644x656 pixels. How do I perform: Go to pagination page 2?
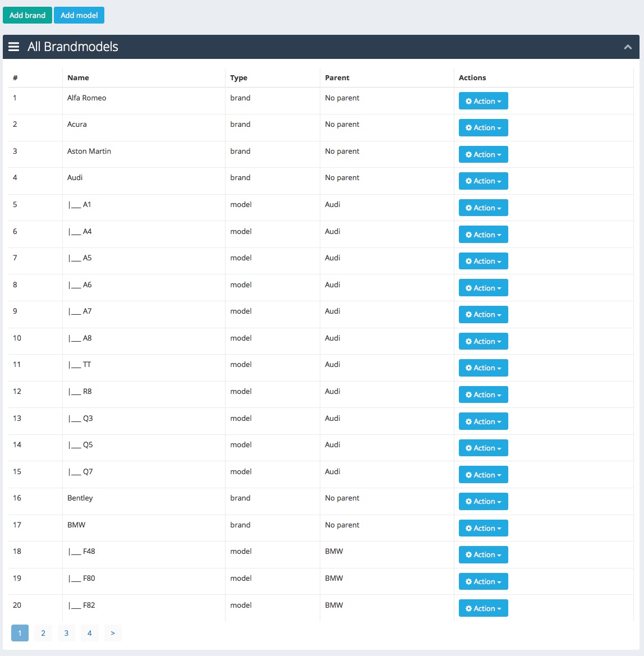pyautogui.click(x=43, y=633)
